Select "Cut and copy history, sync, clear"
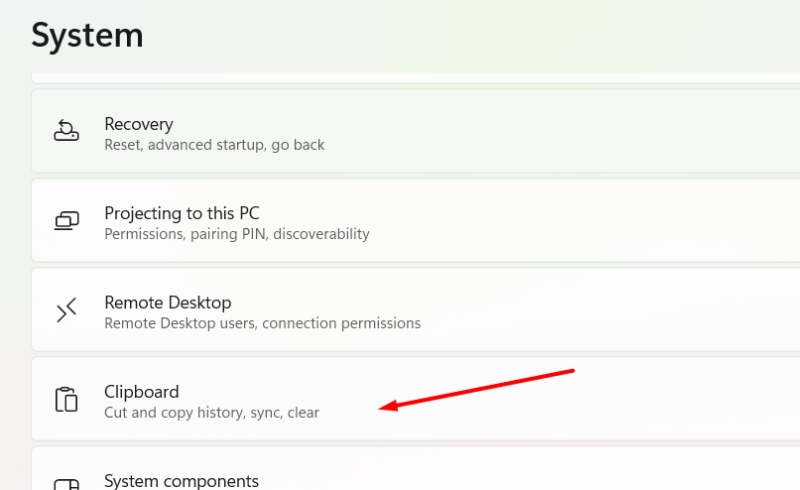 (x=212, y=412)
